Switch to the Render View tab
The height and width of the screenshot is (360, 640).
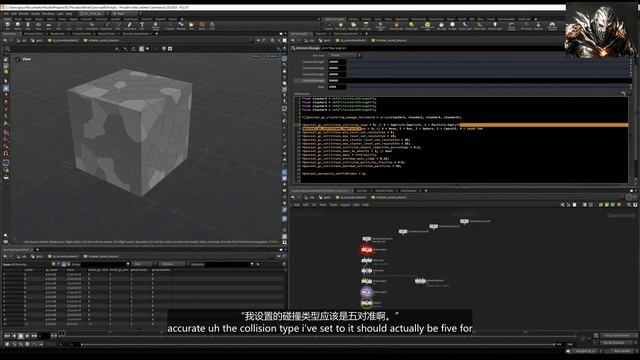57,33
